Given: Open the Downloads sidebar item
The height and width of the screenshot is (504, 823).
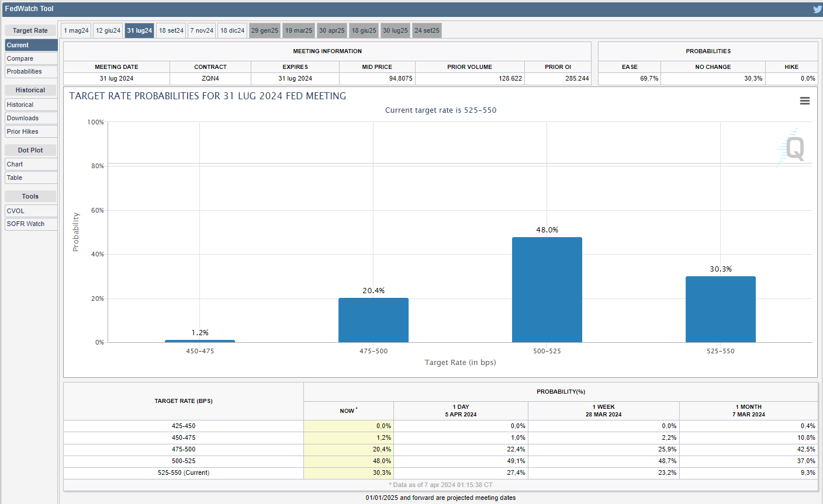Looking at the screenshot, I should (31, 118).
